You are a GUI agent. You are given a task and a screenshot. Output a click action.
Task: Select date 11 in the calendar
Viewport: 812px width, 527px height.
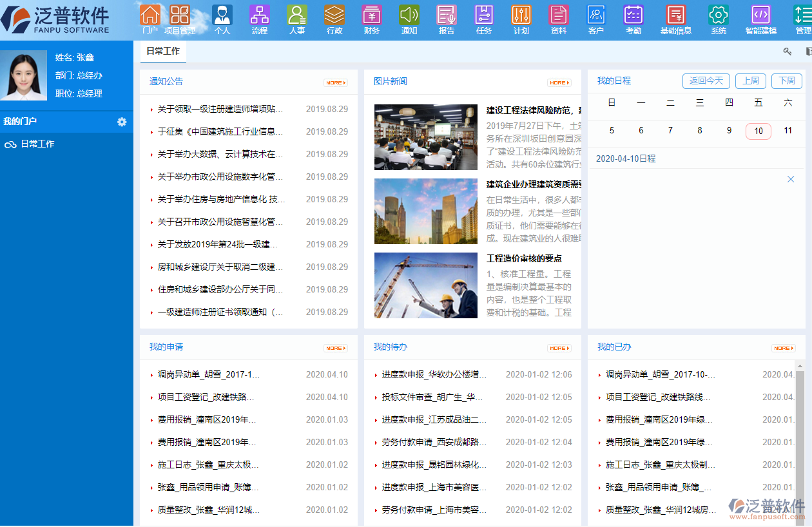pyautogui.click(x=788, y=130)
